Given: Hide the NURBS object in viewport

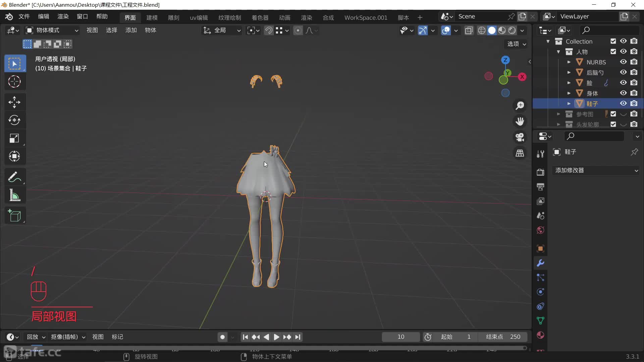Looking at the screenshot, I should click(623, 62).
